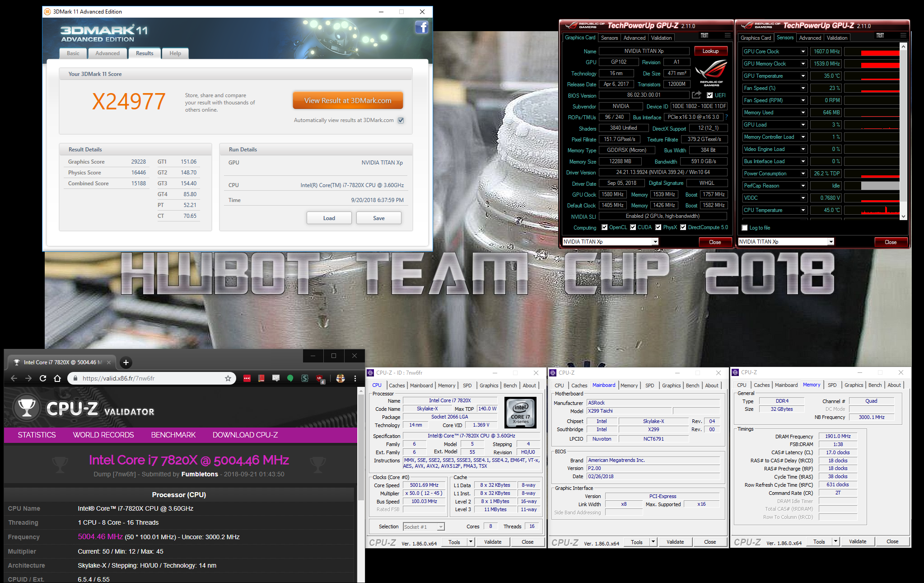Toggle the UEFI checkbox in GPU-Z
924x583 pixels.
click(710, 95)
